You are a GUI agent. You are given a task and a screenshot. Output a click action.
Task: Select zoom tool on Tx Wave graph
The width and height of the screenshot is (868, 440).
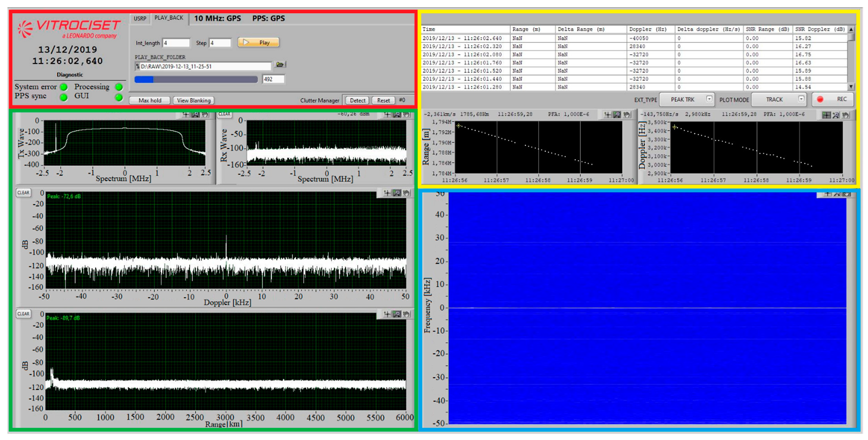[195, 114]
